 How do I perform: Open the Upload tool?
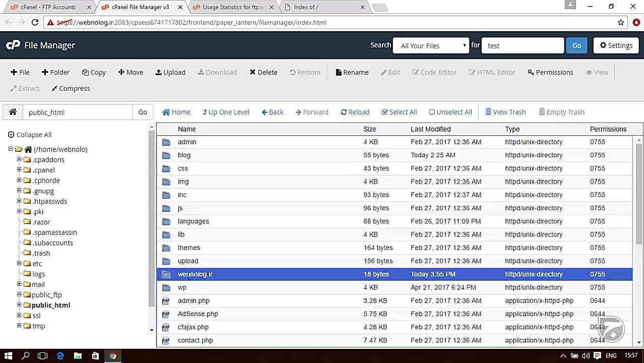(170, 72)
